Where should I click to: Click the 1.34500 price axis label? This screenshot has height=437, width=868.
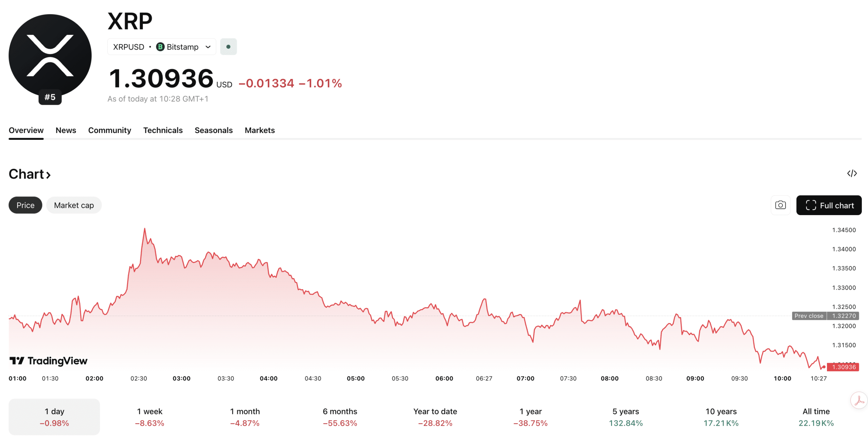coord(844,230)
